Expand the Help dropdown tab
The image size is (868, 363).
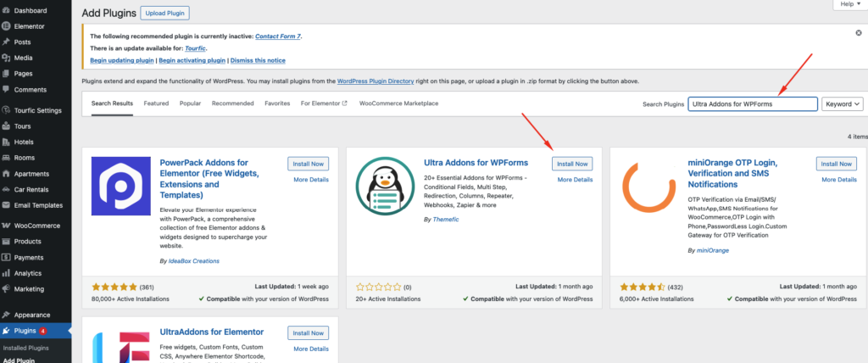coord(844,4)
